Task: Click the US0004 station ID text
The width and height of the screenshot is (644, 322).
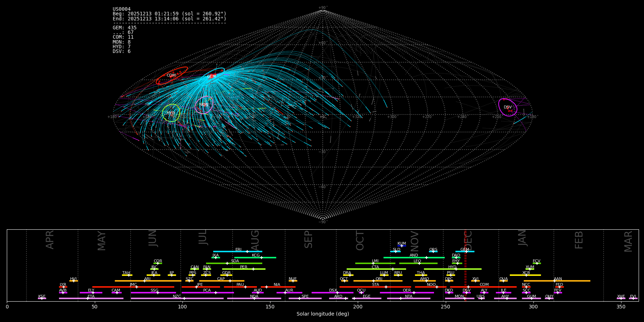Action: point(122,9)
